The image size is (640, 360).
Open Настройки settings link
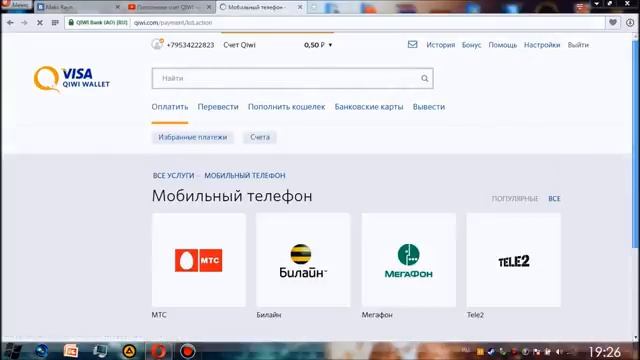pos(542,45)
